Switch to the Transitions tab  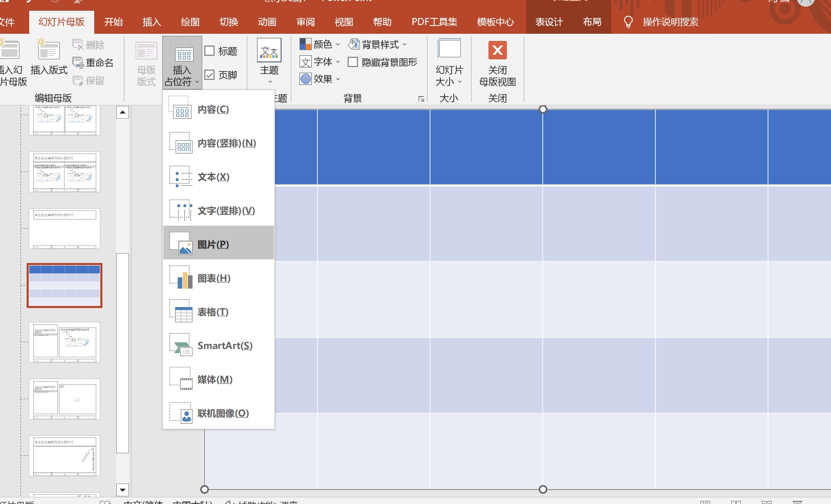[x=229, y=22]
